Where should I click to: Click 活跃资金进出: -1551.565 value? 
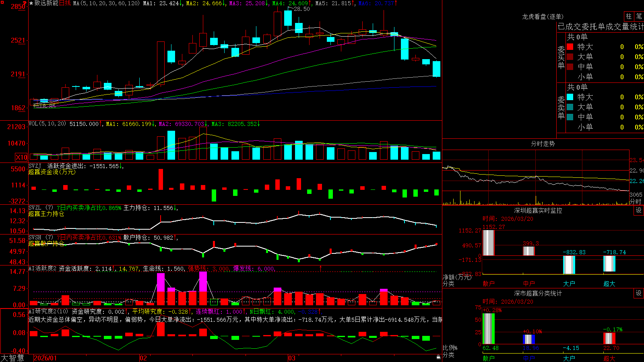click(x=83, y=166)
